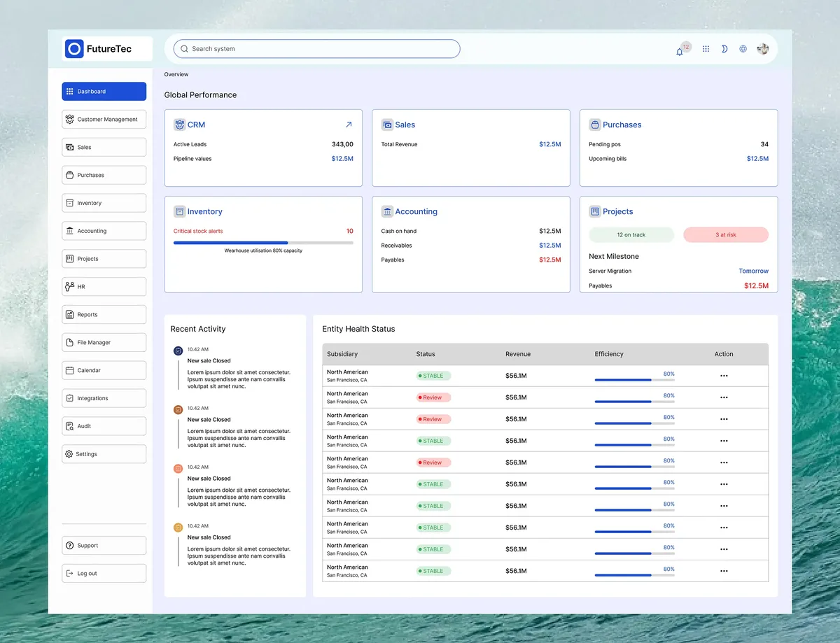The image size is (840, 643).
Task: Click STABLE badge in first table row
Action: (x=433, y=376)
